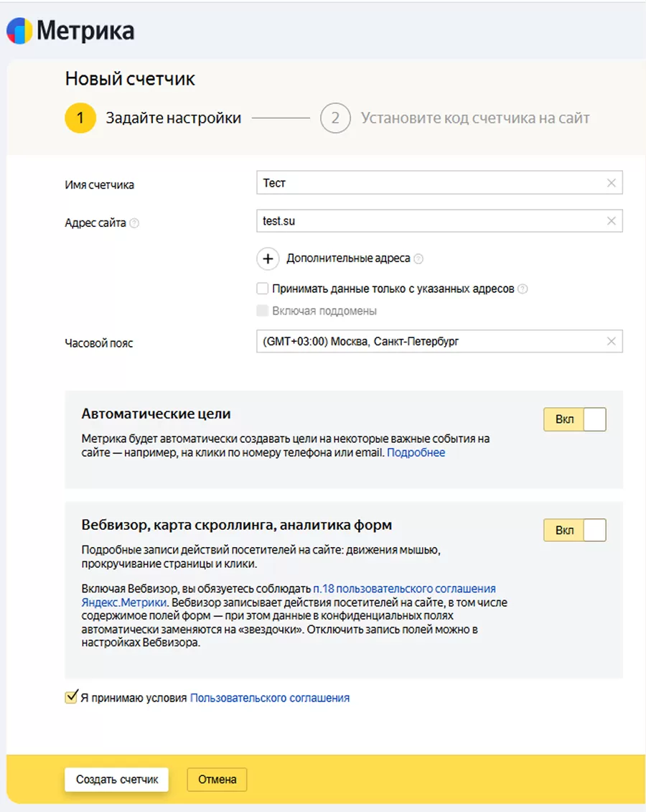Enable Принимать данные только с указанных адресов
Viewport: 646px width, 812px height.
(263, 289)
